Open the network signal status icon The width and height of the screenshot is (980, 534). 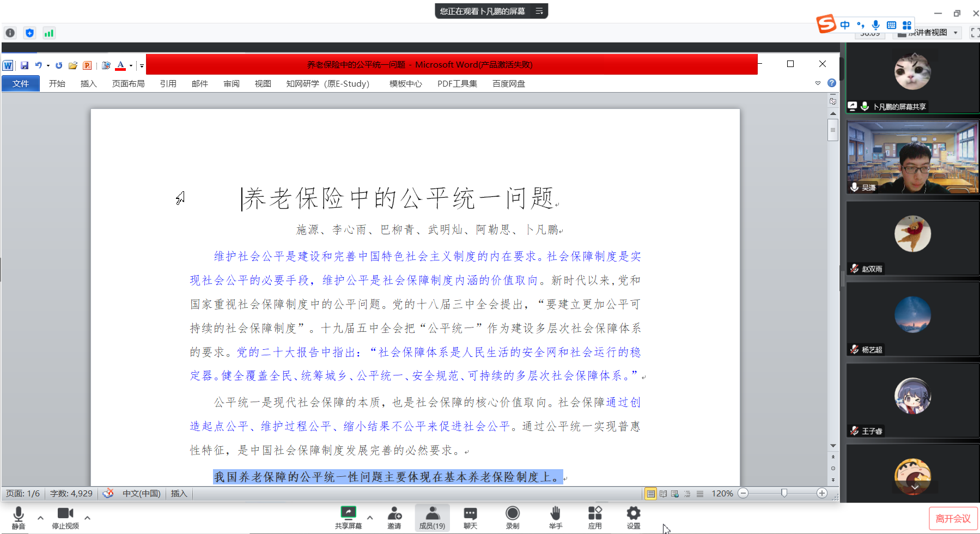49,33
